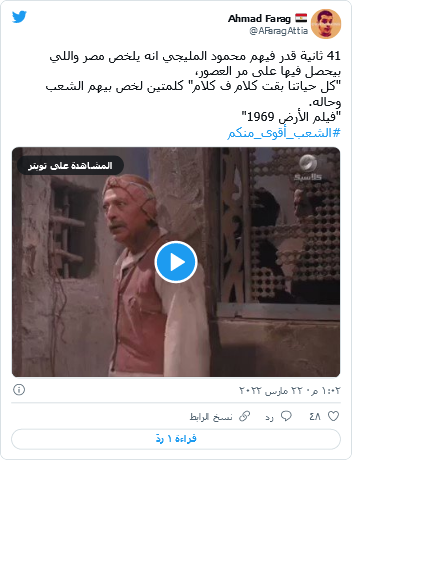The image size is (440, 575).
Task: Click the رد reply label
Action: pos(269,417)
